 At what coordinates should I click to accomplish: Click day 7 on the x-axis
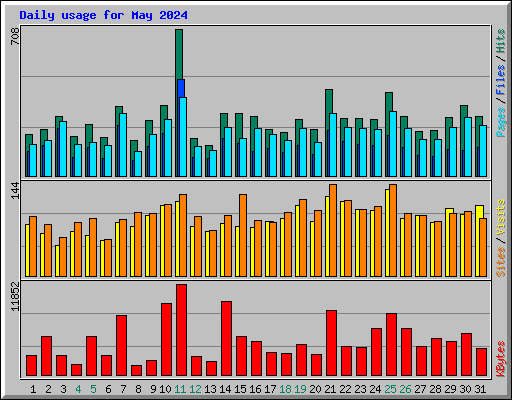[123, 389]
